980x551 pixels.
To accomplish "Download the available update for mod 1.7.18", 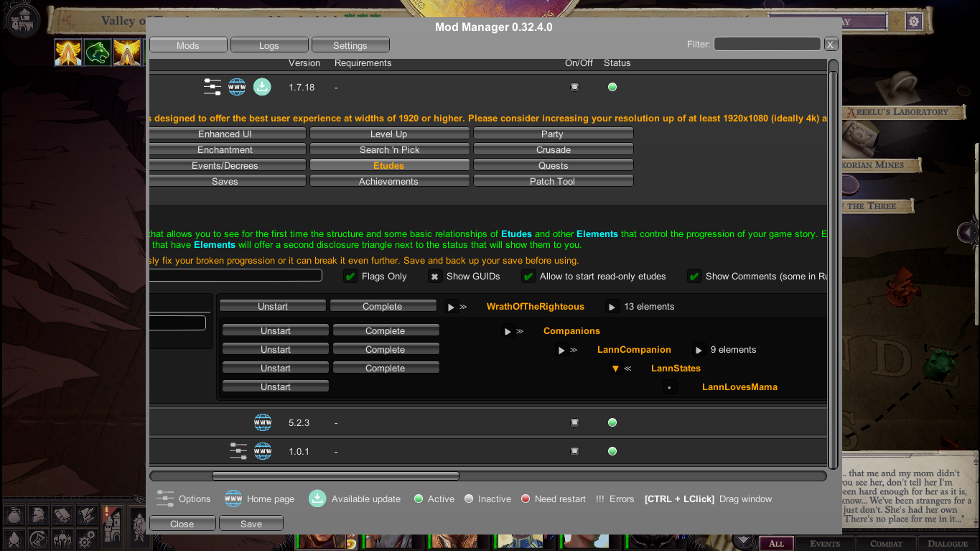I will tap(262, 87).
